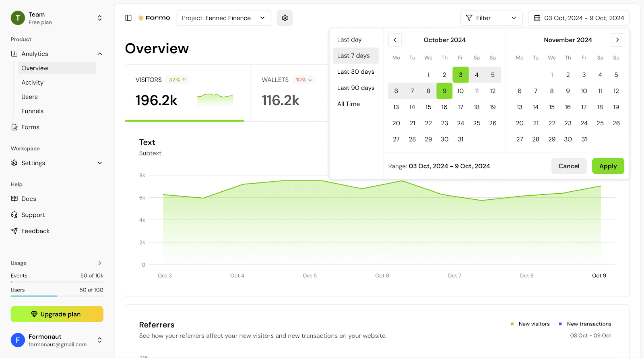644x358 pixels.
Task: Click the Wallets 10% decrease badge
Action: (304, 80)
